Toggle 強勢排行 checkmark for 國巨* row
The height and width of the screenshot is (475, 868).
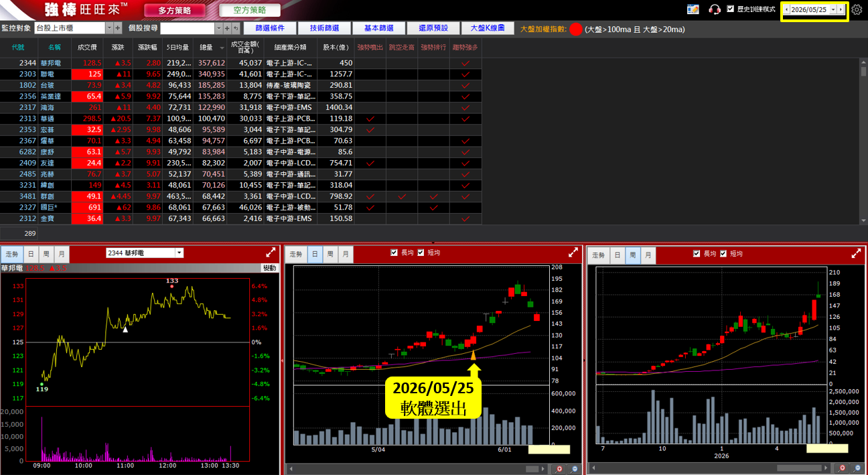pos(434,208)
